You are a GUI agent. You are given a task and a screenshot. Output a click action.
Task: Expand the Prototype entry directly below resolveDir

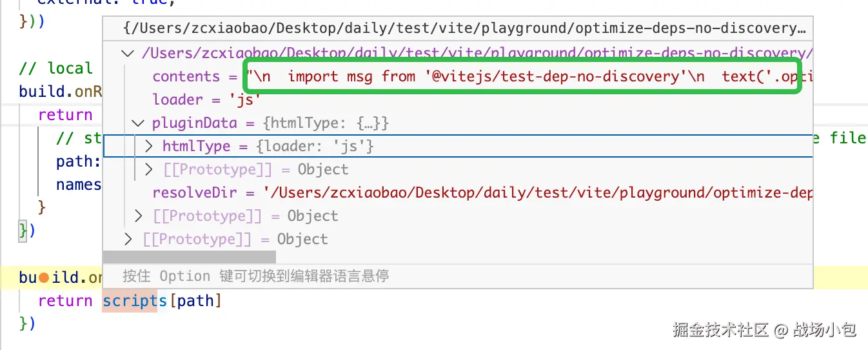pos(139,216)
